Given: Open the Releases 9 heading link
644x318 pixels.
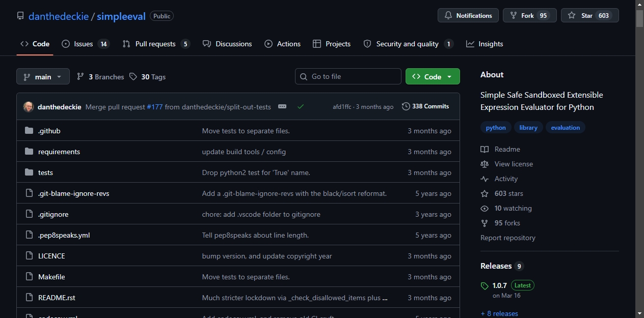Looking at the screenshot, I should click(x=502, y=266).
